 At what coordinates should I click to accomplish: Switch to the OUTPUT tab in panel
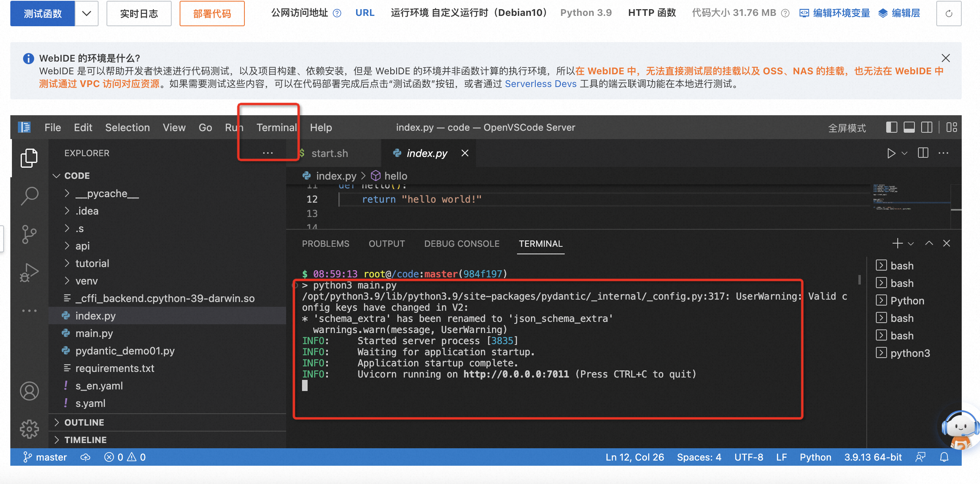(x=386, y=244)
